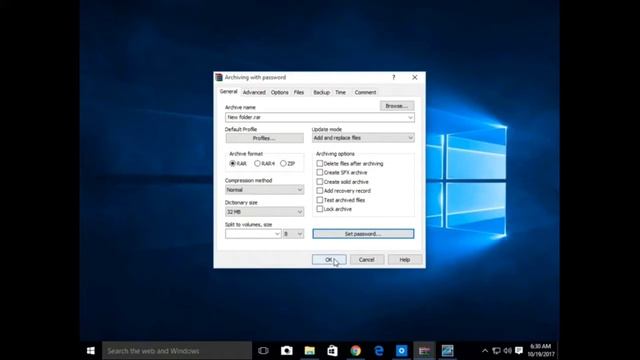This screenshot has width=640, height=360.
Task: Open the Backup tab
Action: point(321,92)
